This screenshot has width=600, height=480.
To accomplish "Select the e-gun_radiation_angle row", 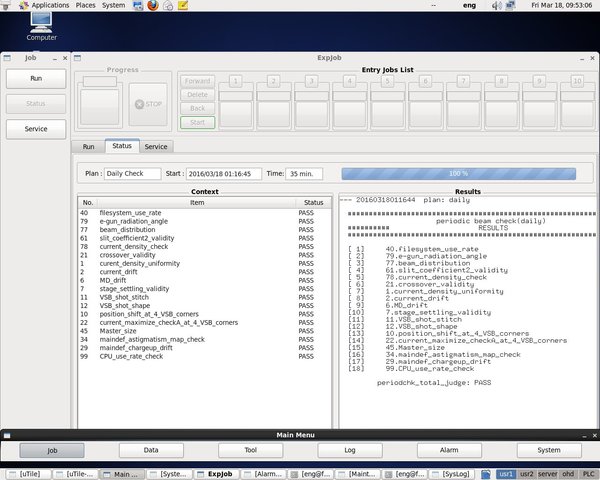I will 205,222.
